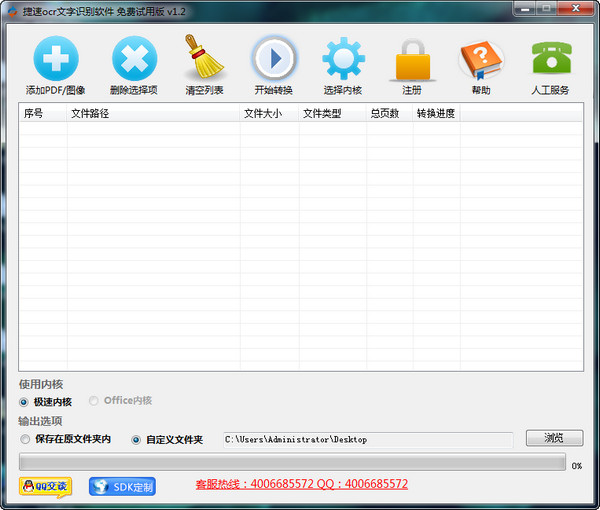Click the 浏览 browse button
The image size is (600, 510).
pyautogui.click(x=554, y=438)
